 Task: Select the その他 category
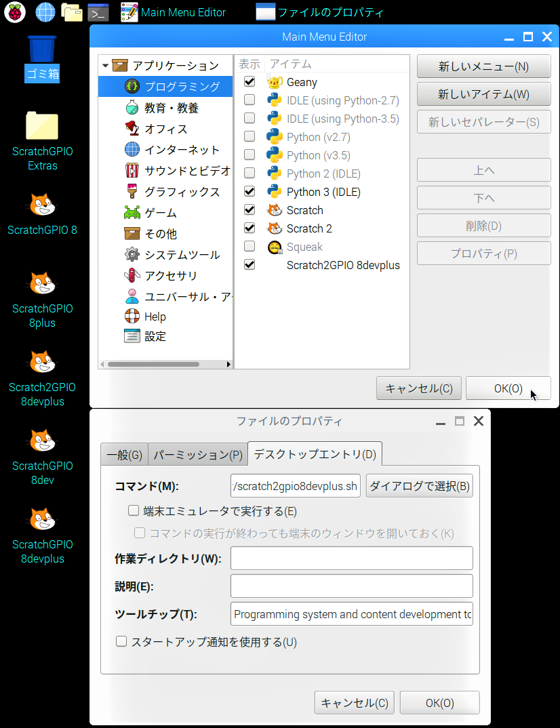point(165,233)
